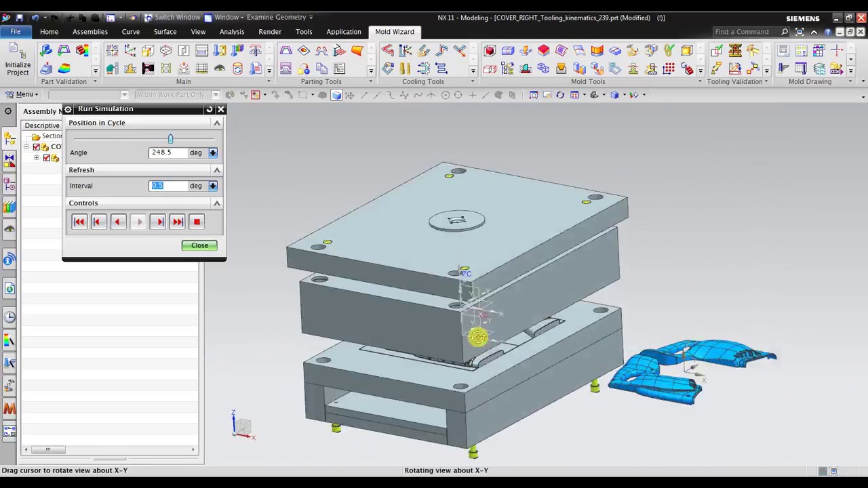Image resolution: width=868 pixels, height=488 pixels.
Task: Click the rainbow face analysis icon in Part Validation
Action: click(64, 68)
